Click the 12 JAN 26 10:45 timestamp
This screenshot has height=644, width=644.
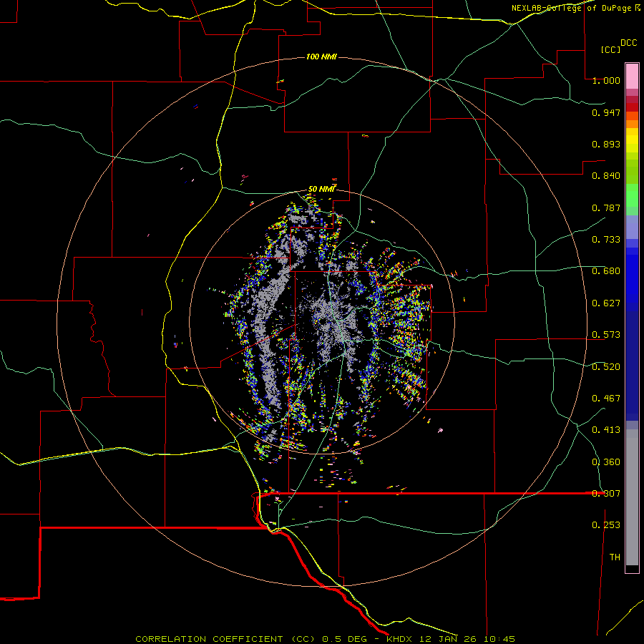tap(467, 639)
